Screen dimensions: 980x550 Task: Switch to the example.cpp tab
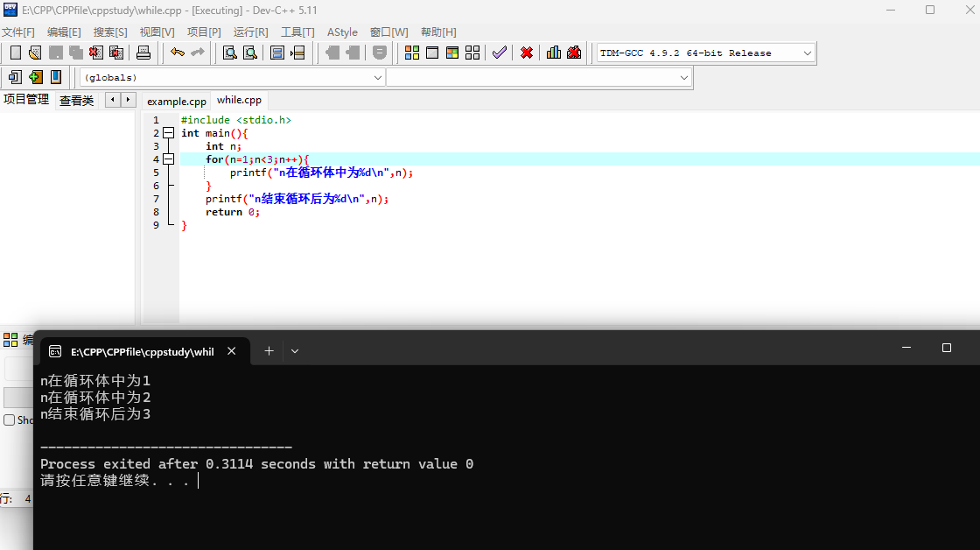coord(177,102)
